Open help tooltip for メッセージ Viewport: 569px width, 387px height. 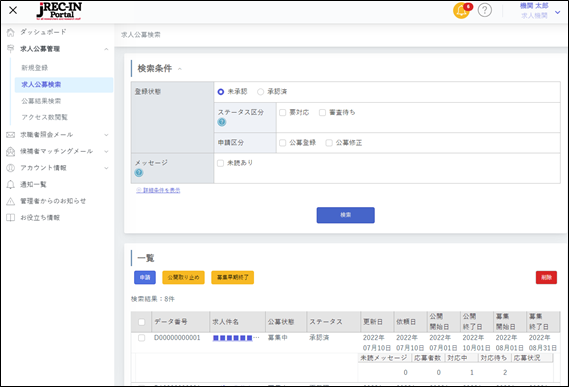tap(139, 173)
